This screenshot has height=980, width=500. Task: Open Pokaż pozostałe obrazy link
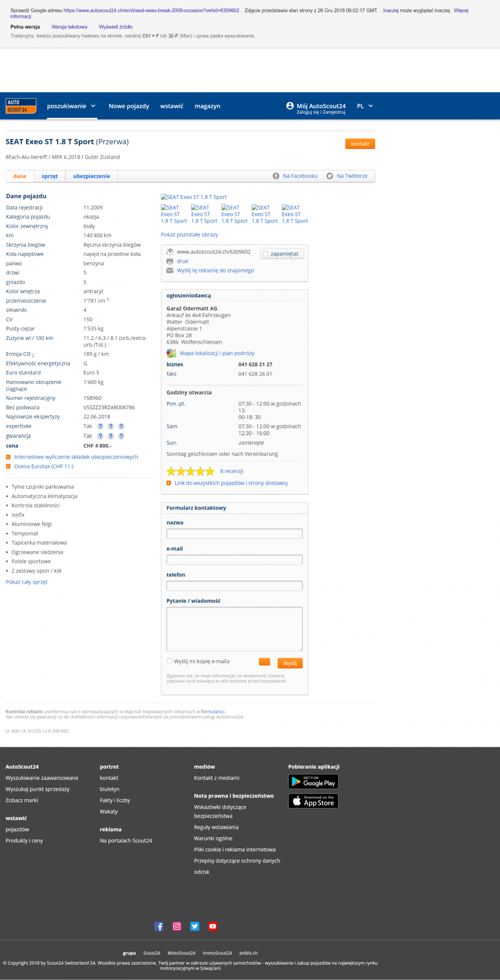[189, 235]
